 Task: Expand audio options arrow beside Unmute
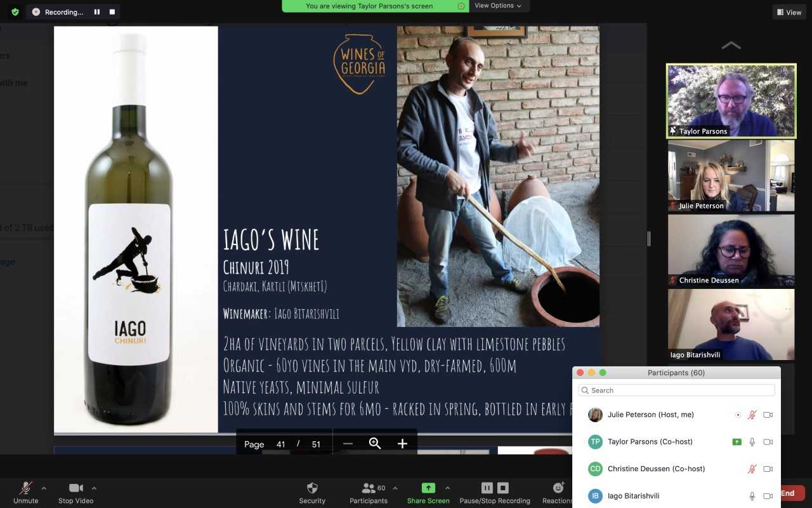(44, 488)
